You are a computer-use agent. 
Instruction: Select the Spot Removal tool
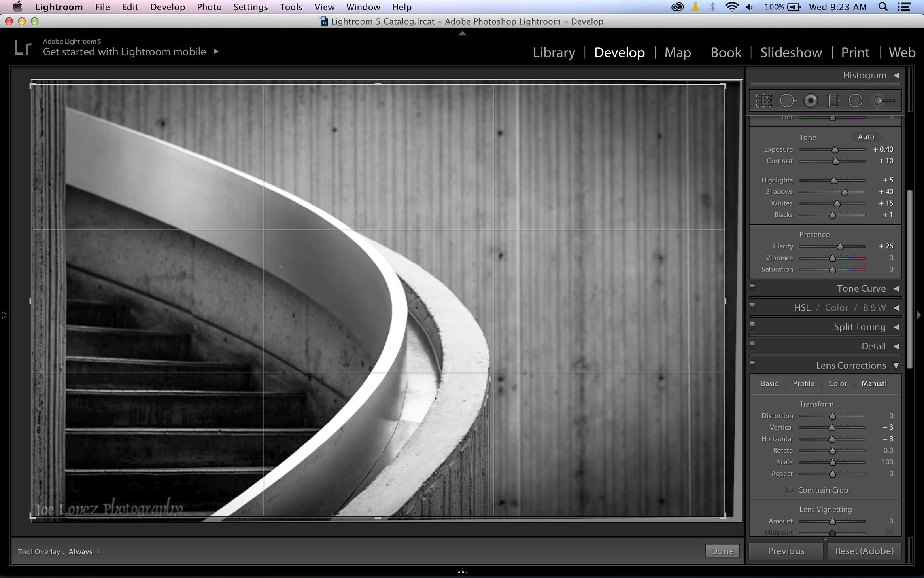coord(788,100)
